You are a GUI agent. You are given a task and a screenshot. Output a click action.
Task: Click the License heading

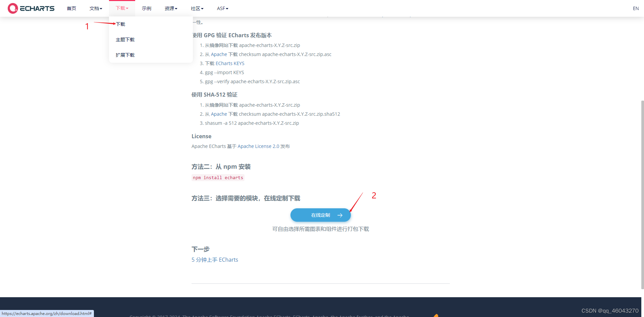click(x=201, y=136)
